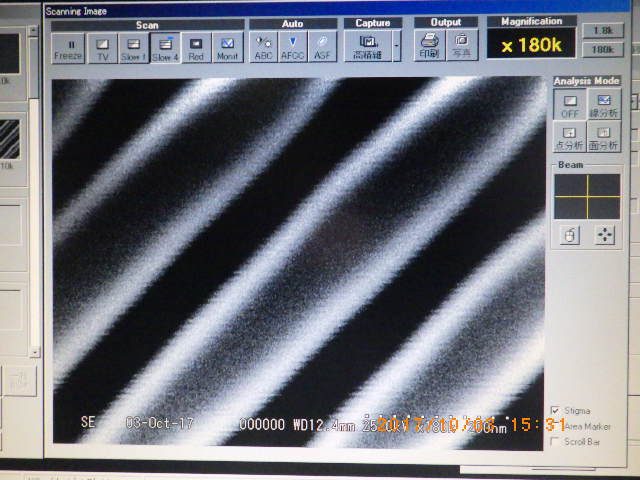Image resolution: width=640 pixels, height=480 pixels.
Task: Select 面分析 area analysis mode
Action: (604, 138)
